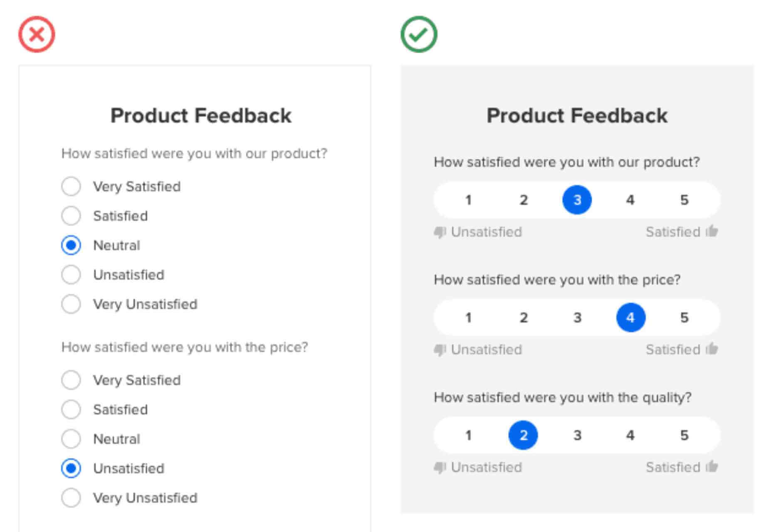Choose rating 2 for quality satisfaction
This screenshot has height=532, width=772.
(523, 435)
